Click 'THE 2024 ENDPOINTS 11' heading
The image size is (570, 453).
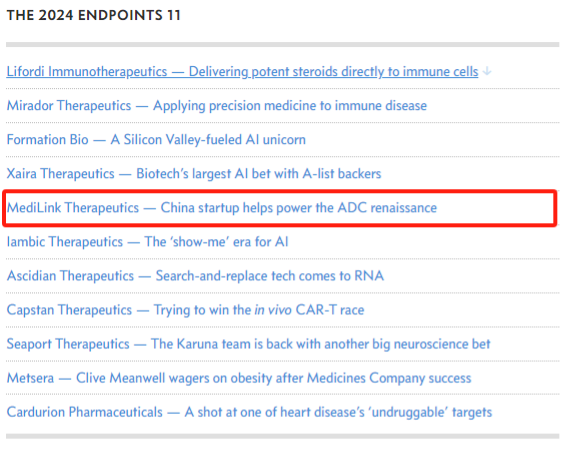[x=94, y=15]
